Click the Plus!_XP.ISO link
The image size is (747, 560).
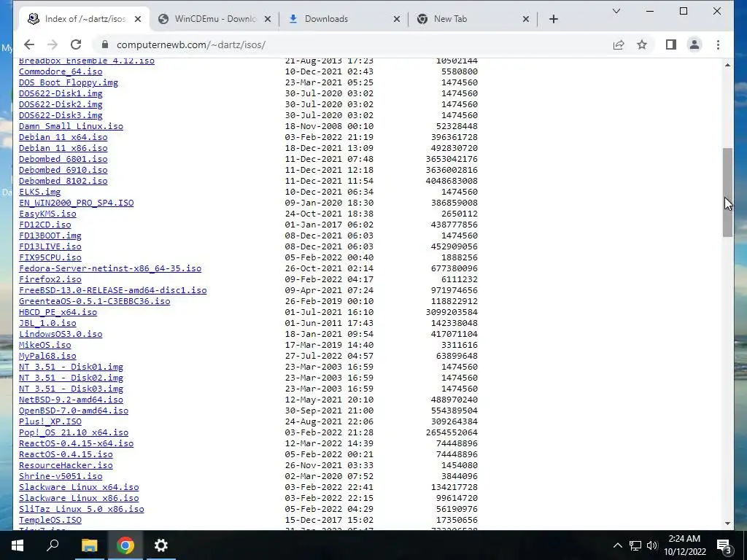click(x=50, y=422)
